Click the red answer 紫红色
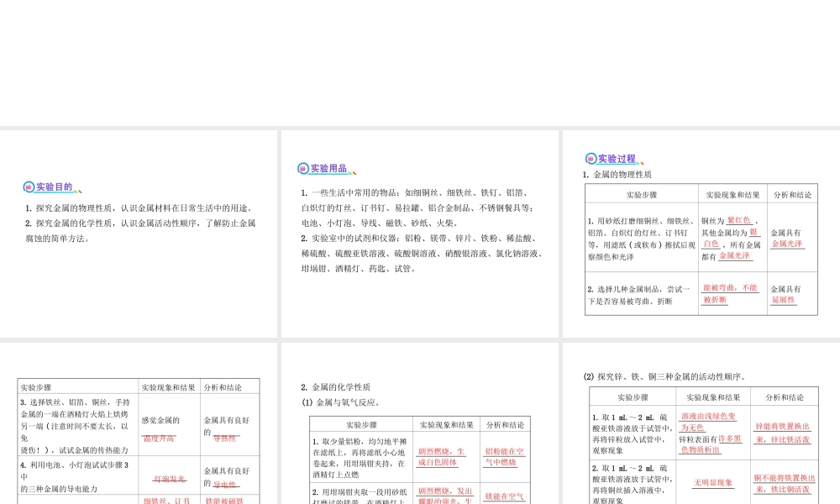This screenshot has height=504, width=840. 738,220
